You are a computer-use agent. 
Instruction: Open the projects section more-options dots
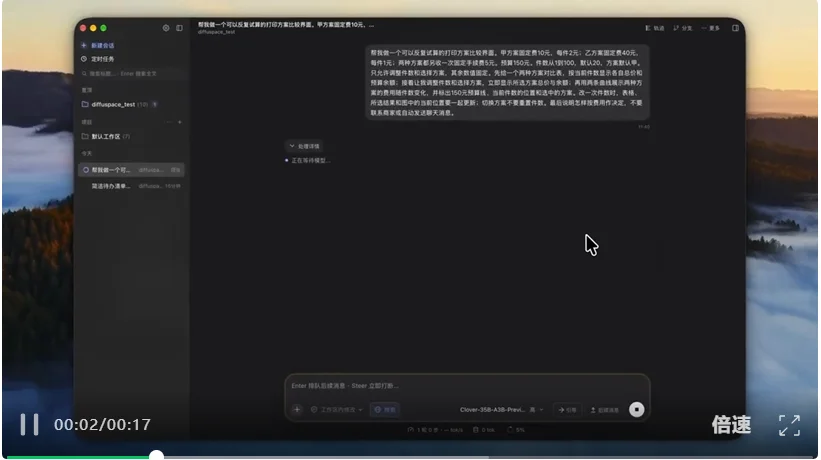coord(169,122)
